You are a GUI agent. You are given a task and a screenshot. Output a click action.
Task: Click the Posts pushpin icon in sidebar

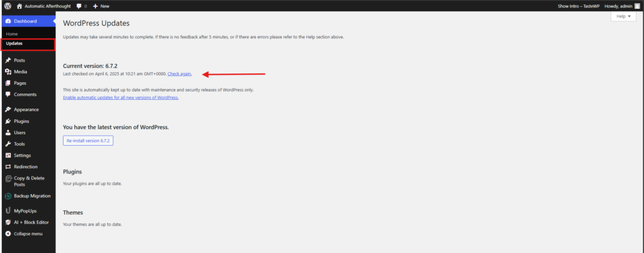[x=8, y=60]
